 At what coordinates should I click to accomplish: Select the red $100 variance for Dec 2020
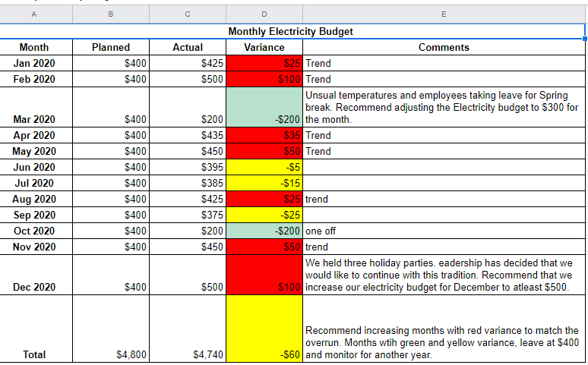pos(264,275)
